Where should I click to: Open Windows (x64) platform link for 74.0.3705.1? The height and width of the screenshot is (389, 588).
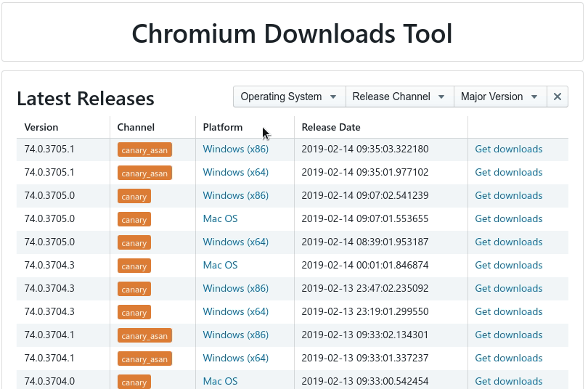pyautogui.click(x=235, y=173)
